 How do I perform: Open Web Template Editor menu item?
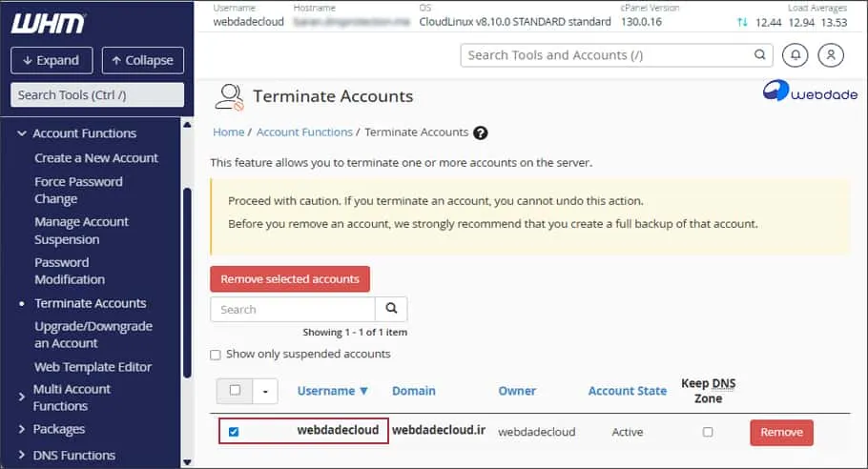coord(93,367)
